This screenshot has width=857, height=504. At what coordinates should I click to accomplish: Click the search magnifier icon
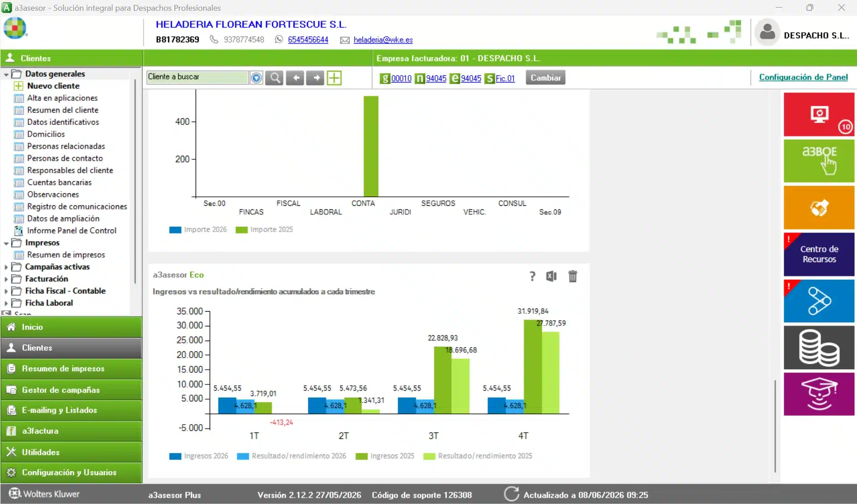[x=274, y=78]
